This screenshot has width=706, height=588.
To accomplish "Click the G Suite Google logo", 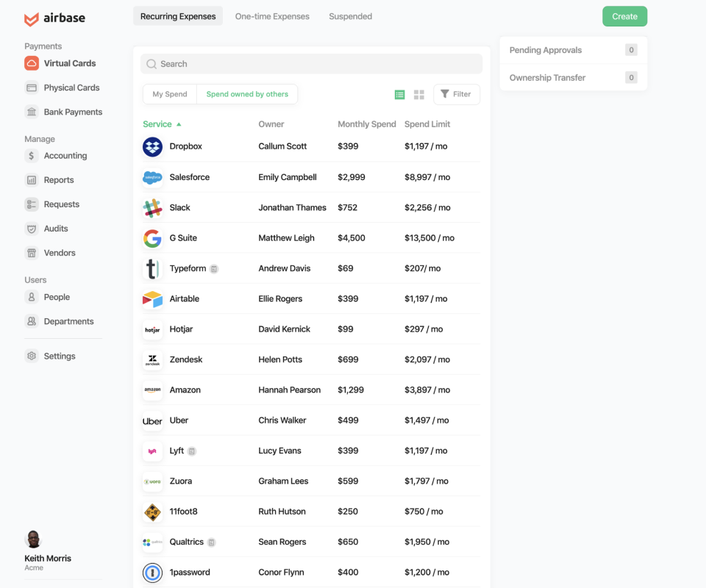I will tap(153, 238).
